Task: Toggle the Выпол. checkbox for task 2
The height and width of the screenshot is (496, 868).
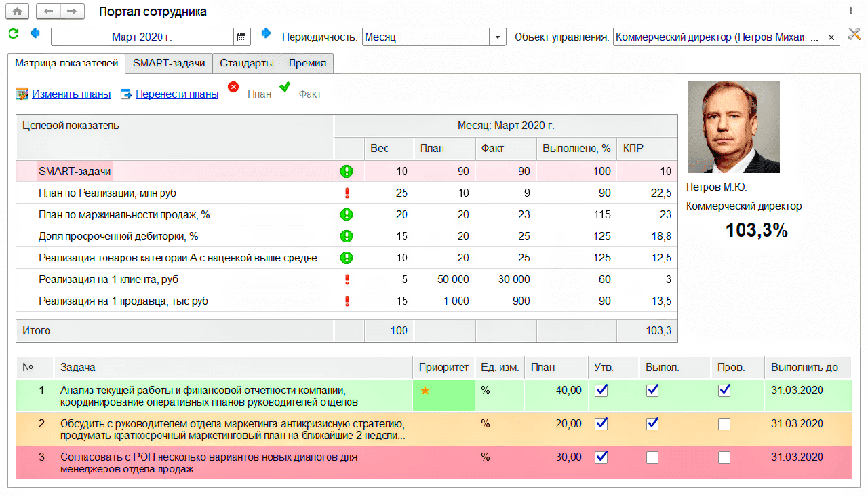Action: click(652, 423)
